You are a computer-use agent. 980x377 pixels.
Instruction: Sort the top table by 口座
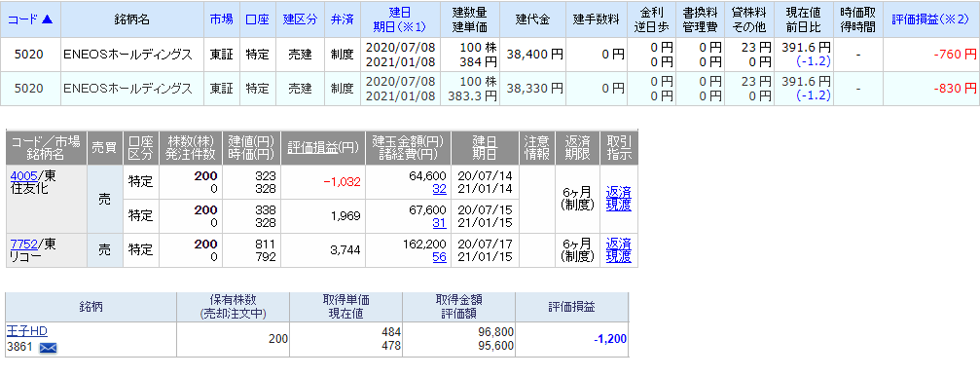pos(257,19)
